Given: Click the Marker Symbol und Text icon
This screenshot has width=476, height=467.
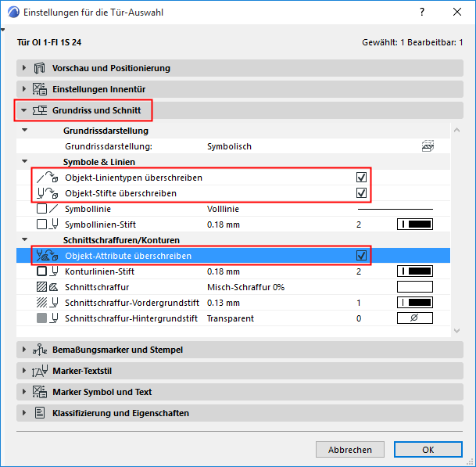Looking at the screenshot, I should pos(41,392).
